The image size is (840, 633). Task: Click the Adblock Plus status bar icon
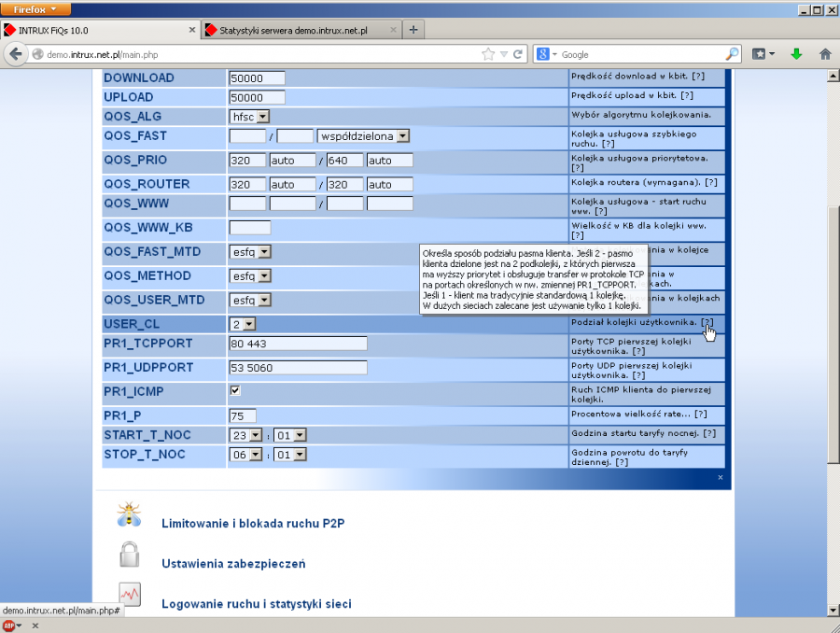pos(8,626)
